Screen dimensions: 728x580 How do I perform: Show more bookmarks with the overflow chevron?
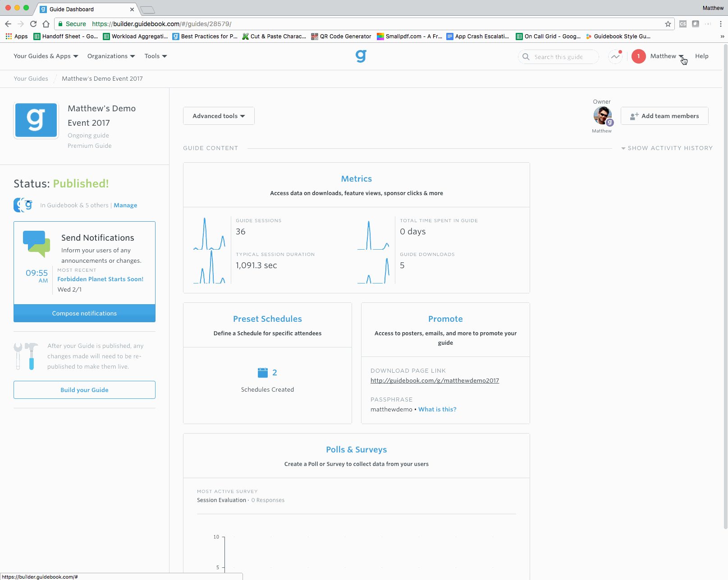[x=722, y=37]
